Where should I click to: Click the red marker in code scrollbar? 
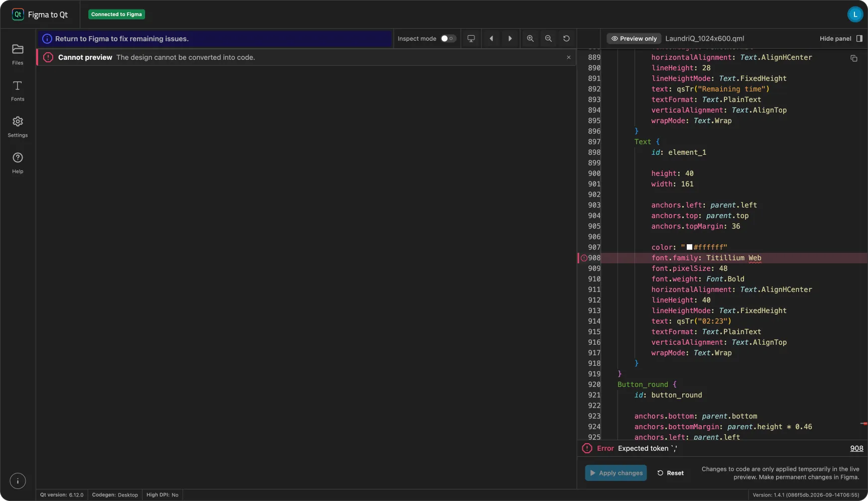tap(864, 424)
